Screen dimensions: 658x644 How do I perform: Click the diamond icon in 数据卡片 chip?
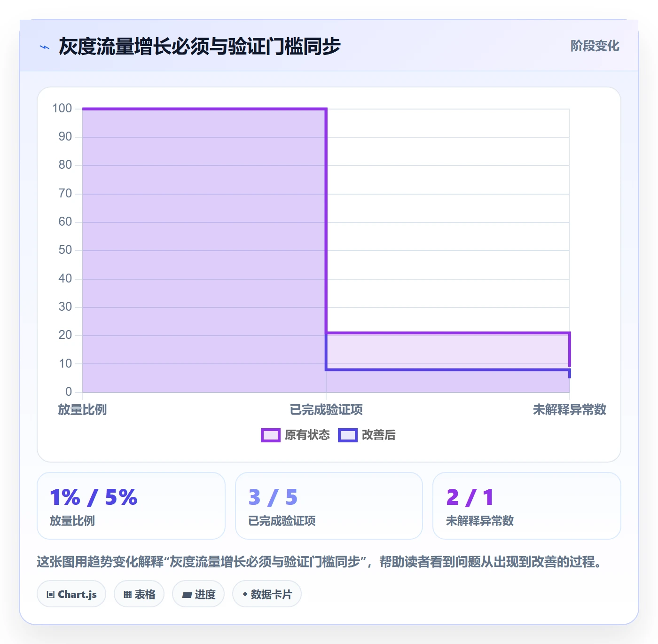(245, 594)
